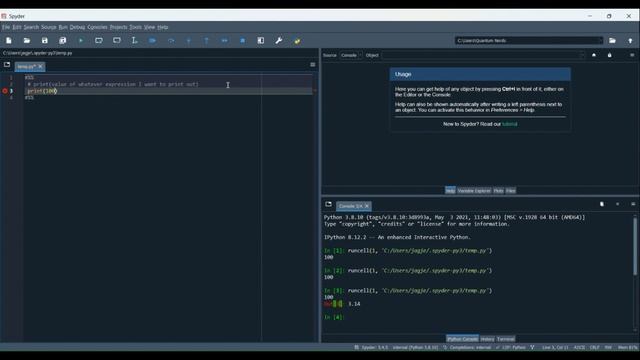Interrupt the kernel in the console toolbar
The height and width of the screenshot is (360, 640).
click(x=617, y=204)
